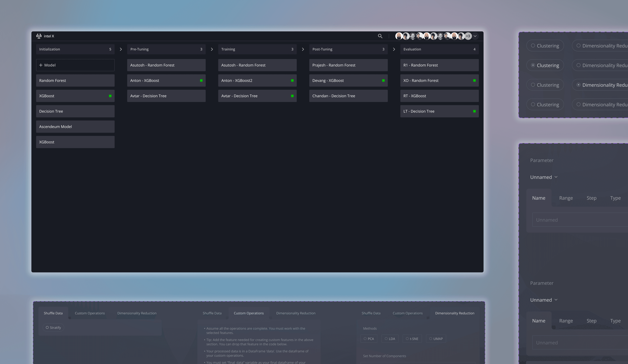Select the Stratify radio option

(47, 328)
